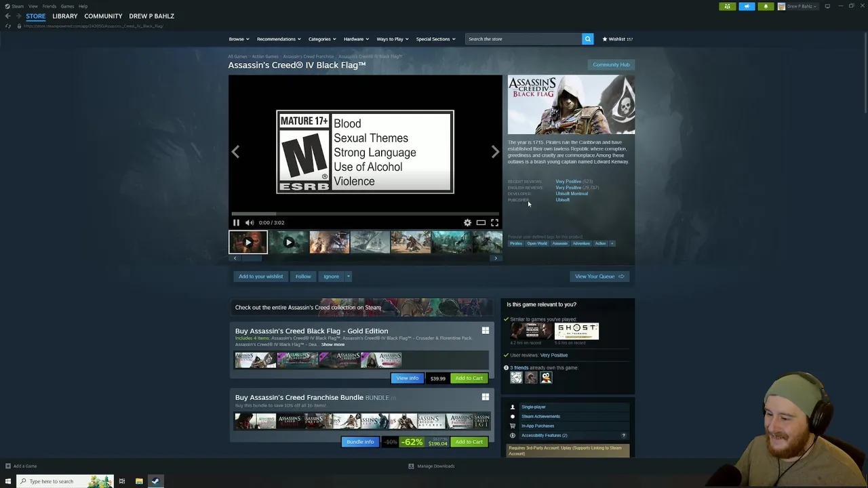This screenshot has width=868, height=488.
Task: Click the Open World tag
Action: [537, 243]
